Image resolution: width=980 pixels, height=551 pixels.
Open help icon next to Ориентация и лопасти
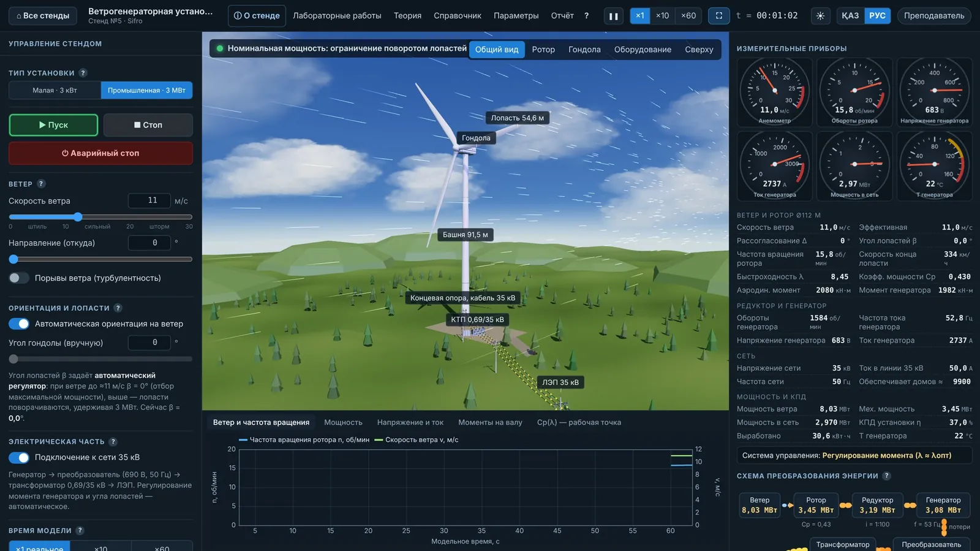pos(118,308)
